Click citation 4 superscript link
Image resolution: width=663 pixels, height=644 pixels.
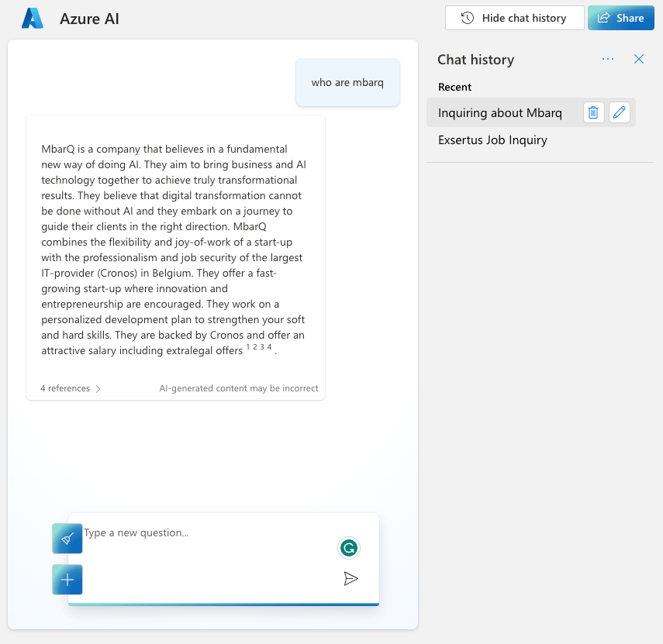(269, 347)
